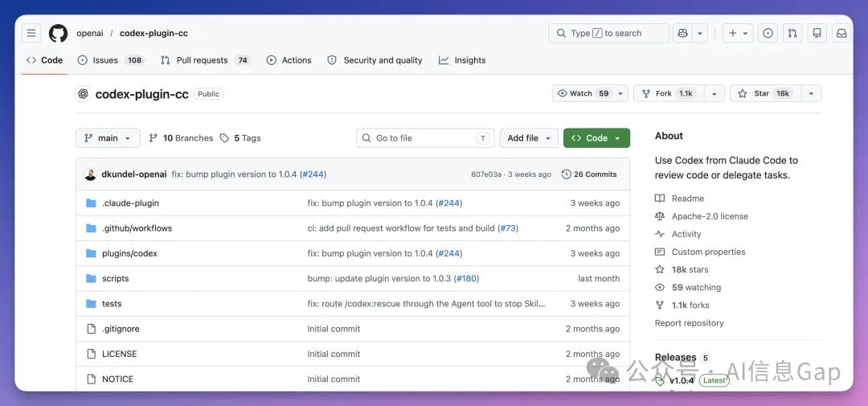Switch to the Issues tab
Viewport: 868px width, 406px height.
[110, 60]
